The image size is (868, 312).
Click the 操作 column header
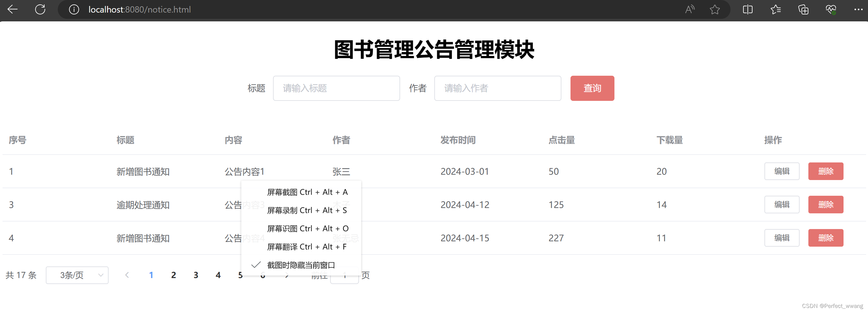(773, 140)
